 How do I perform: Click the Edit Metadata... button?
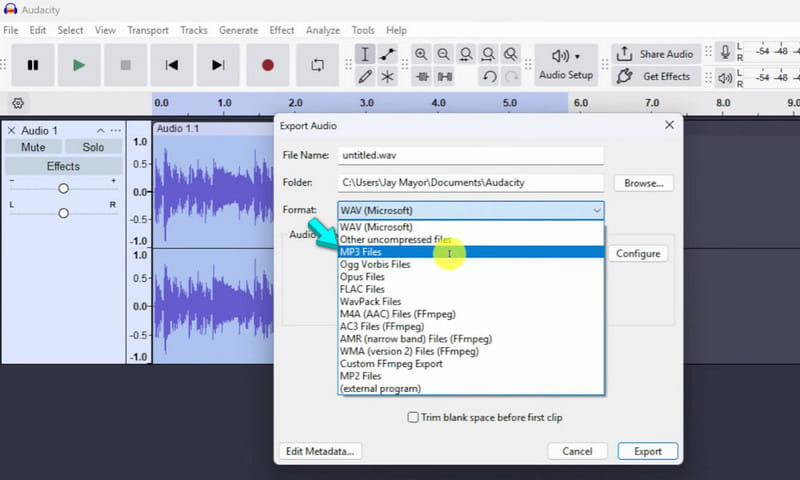coord(320,451)
